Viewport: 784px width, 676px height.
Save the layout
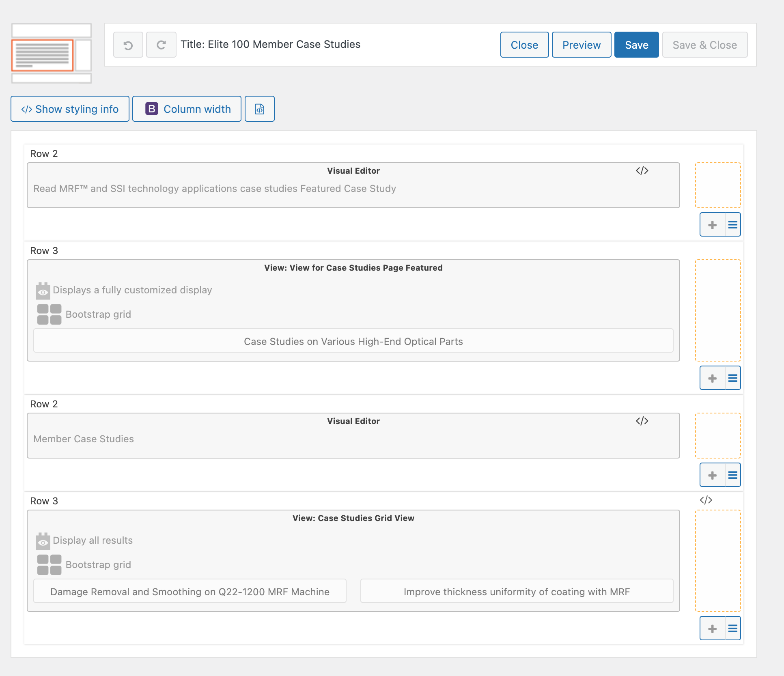[x=636, y=45]
